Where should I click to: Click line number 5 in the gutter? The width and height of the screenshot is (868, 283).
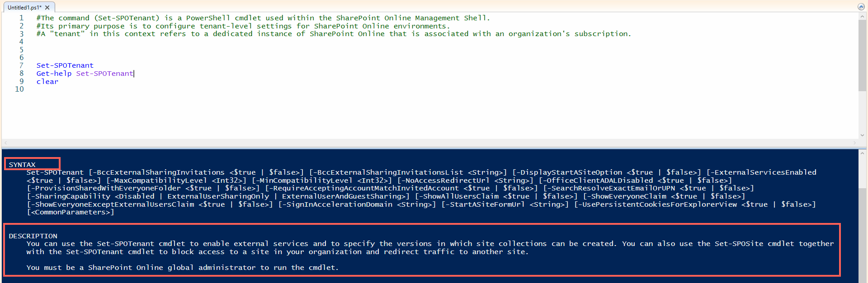click(x=21, y=50)
